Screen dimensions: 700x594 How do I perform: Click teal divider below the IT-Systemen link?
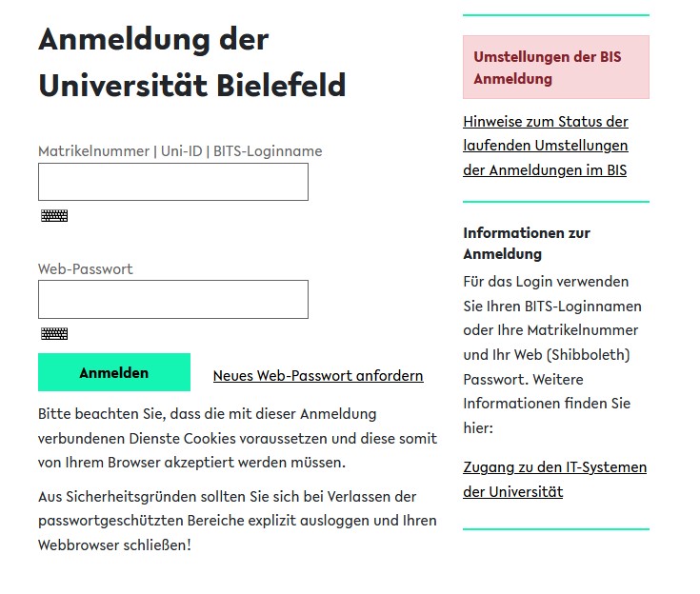[555, 528]
